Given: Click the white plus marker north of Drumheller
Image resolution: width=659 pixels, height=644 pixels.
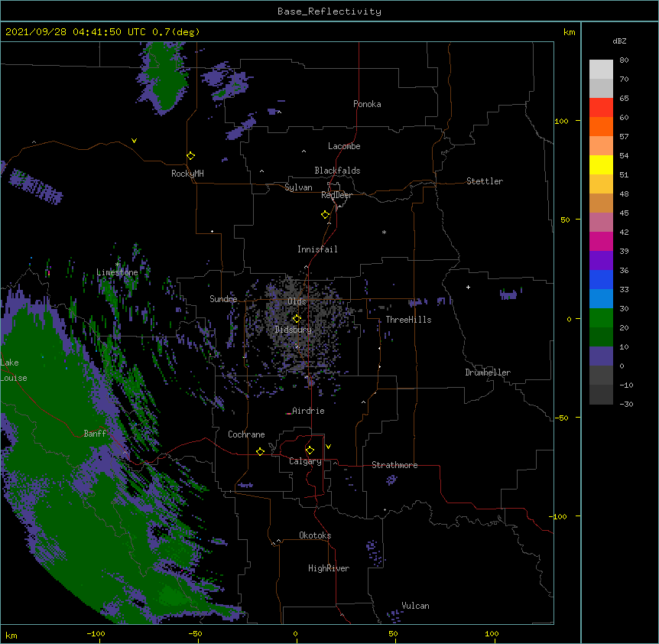Looking at the screenshot, I should click(468, 287).
